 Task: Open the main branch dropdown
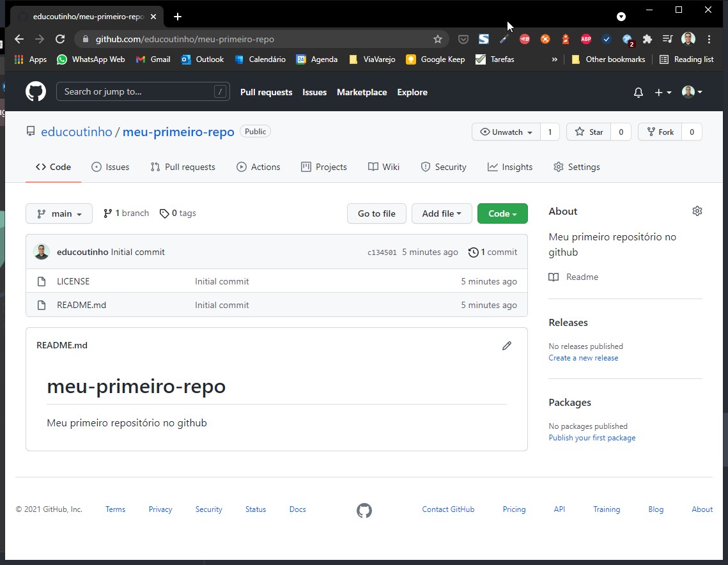[59, 213]
